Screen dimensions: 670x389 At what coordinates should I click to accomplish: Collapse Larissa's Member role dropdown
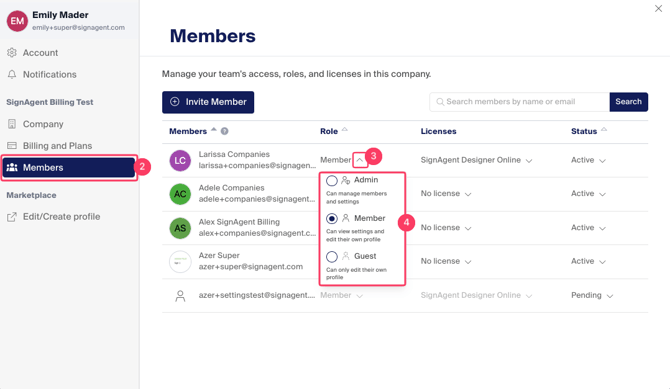(x=360, y=160)
